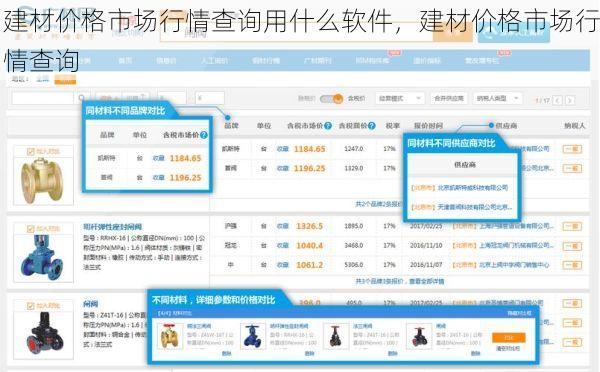Viewport: 600px width, 372px height.
Task: Click 收藏 for price 1061.2 row
Action: point(282,265)
